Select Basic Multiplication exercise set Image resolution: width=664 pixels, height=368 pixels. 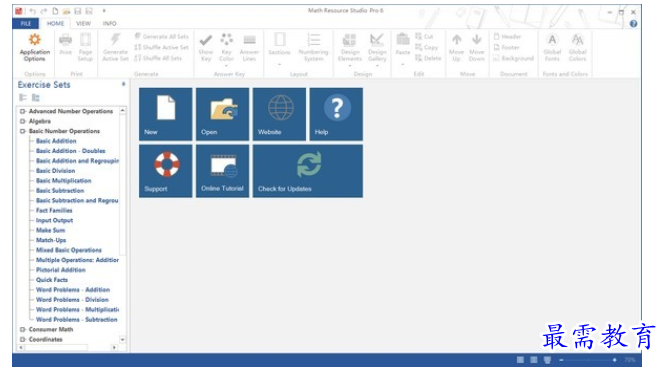pos(64,181)
